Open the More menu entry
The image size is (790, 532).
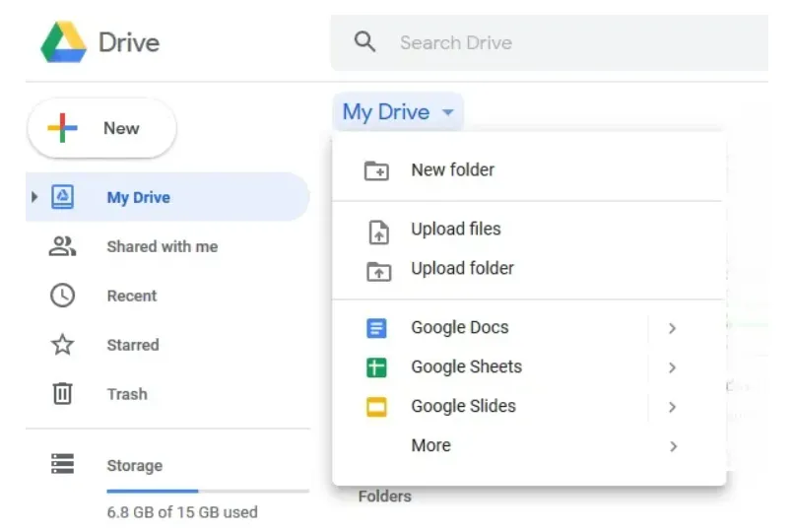(529, 445)
